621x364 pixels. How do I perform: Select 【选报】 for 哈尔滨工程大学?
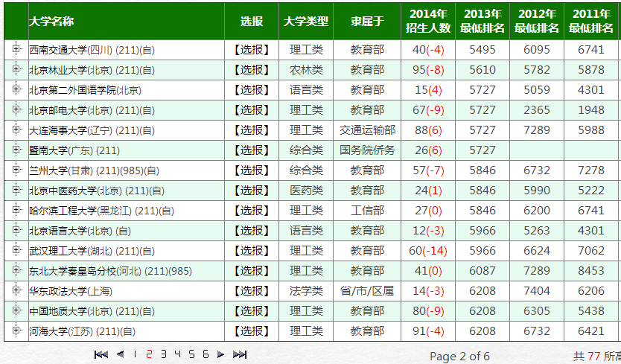252,211
